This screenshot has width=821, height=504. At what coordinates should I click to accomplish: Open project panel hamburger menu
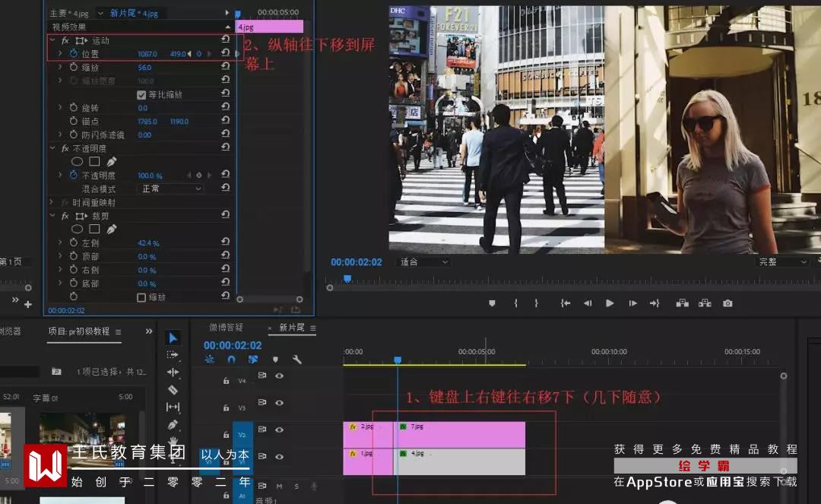[x=118, y=331]
